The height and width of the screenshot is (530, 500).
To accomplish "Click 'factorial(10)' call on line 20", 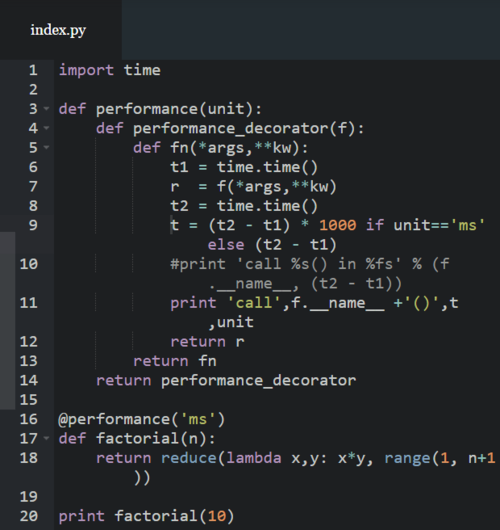I will point(174,516).
